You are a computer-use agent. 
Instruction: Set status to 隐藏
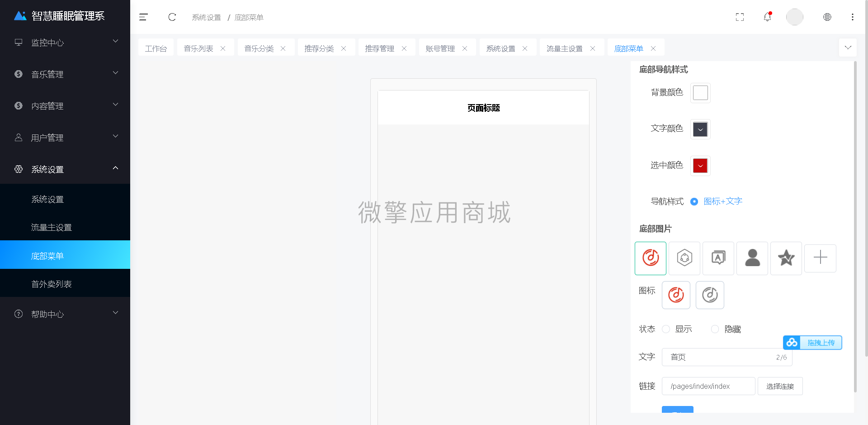tap(715, 329)
